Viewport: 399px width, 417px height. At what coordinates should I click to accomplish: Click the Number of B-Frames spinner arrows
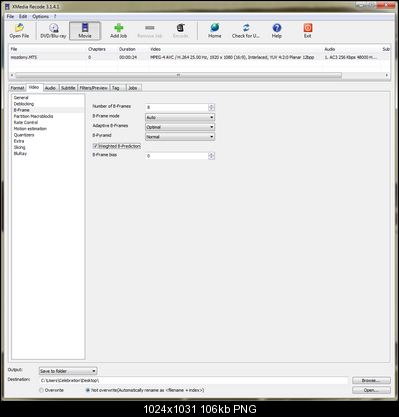pyautogui.click(x=211, y=107)
